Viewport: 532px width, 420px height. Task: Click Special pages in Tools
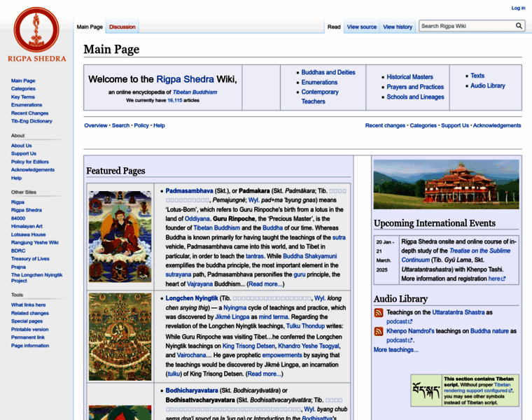pyautogui.click(x=27, y=321)
